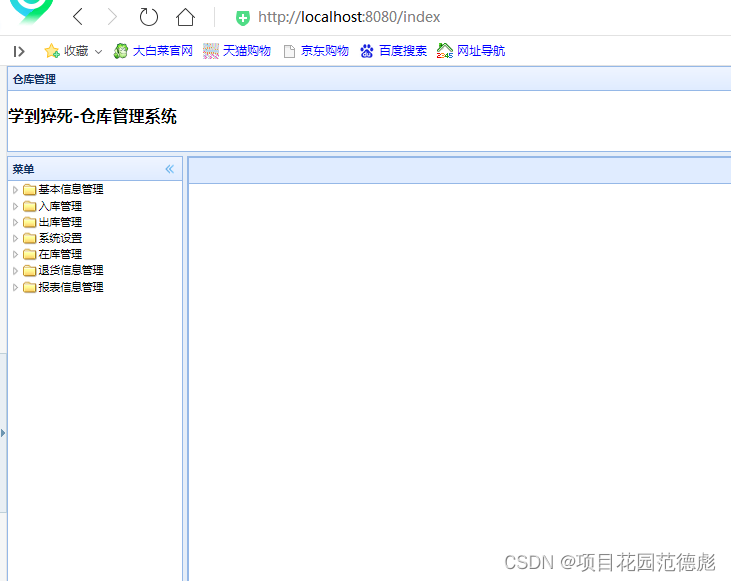This screenshot has width=731, height=581.
Task: Select the 出库管理 menu item
Action: [x=60, y=221]
